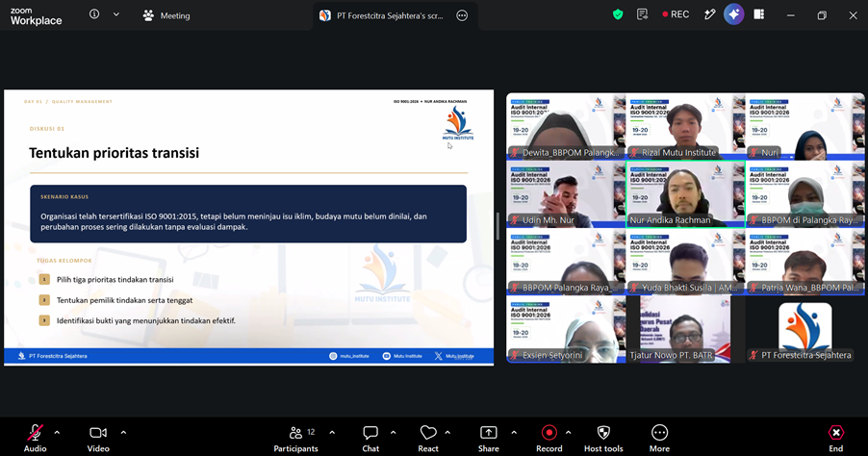This screenshot has height=456, width=868.
Task: Open the Meeting tab
Action: click(x=166, y=15)
